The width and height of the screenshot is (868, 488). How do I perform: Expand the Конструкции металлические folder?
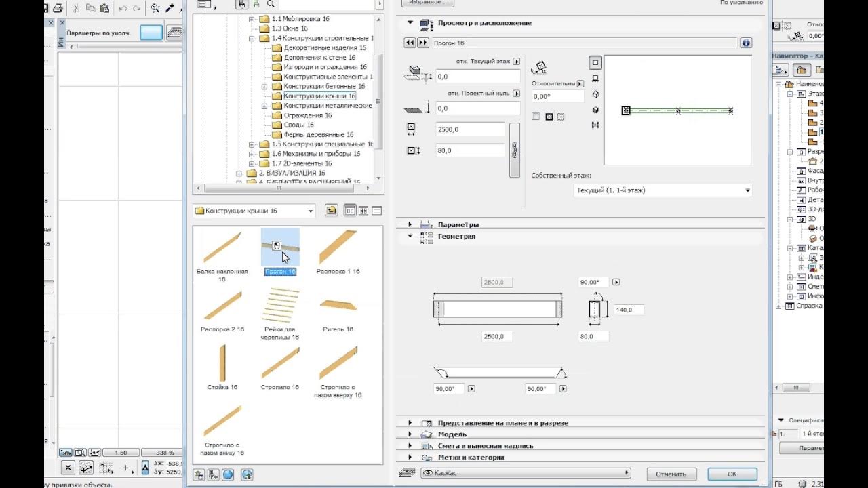(264, 106)
